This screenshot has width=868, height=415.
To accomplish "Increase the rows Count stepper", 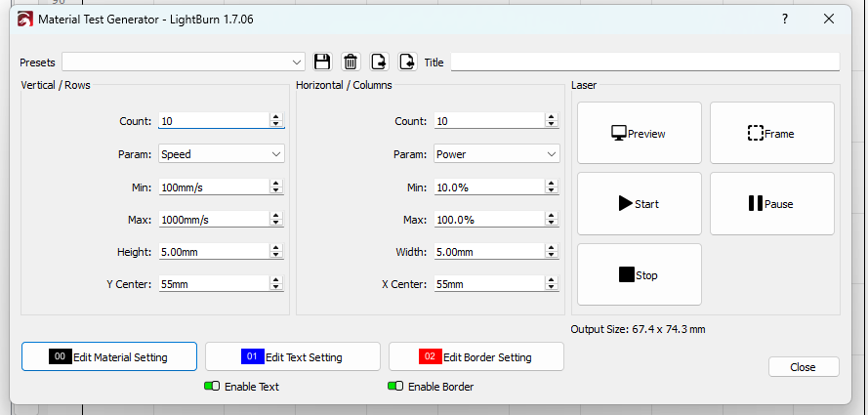I will pos(275,117).
